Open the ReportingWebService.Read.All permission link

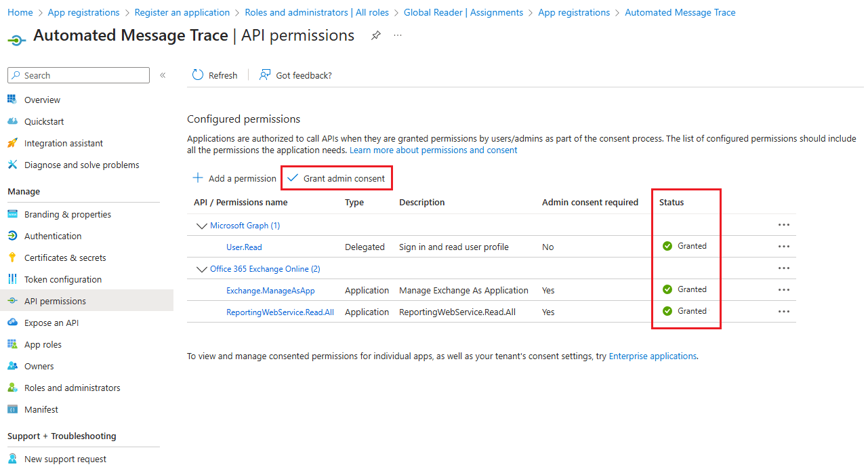[280, 312]
